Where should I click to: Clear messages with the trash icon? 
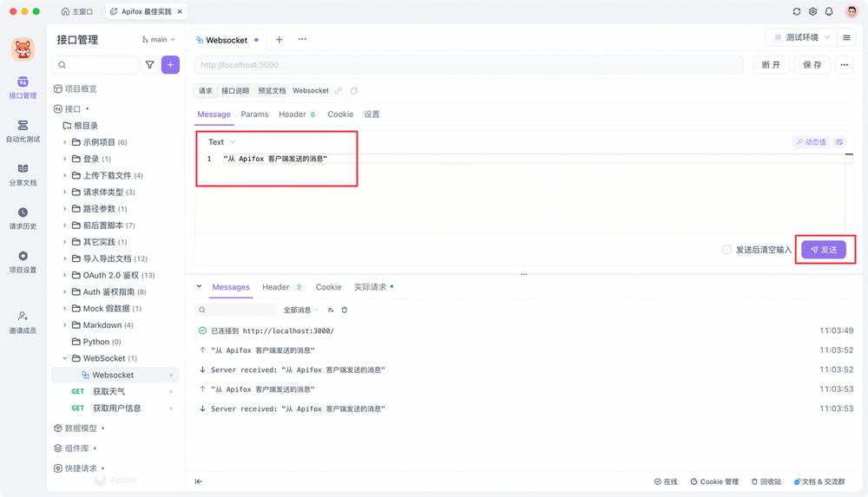coord(345,310)
